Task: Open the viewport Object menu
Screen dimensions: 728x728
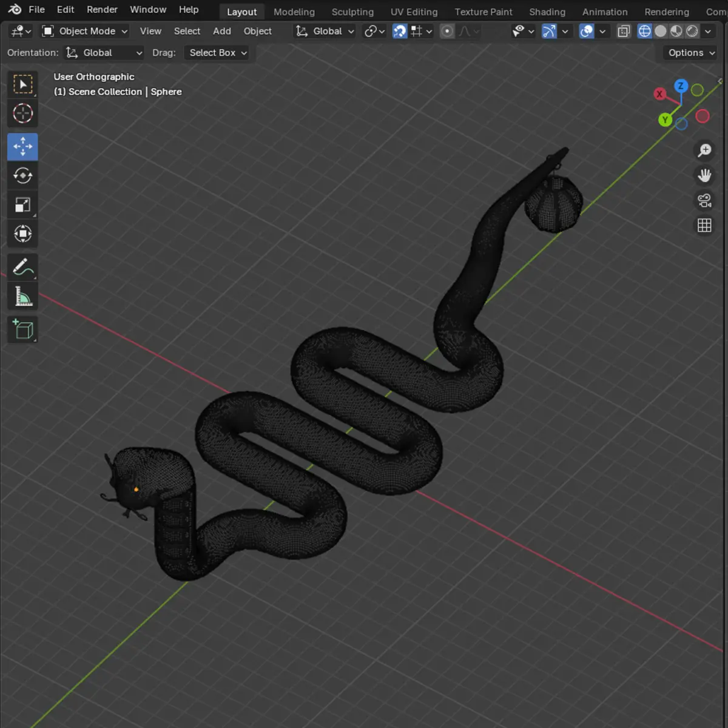Action: (257, 31)
